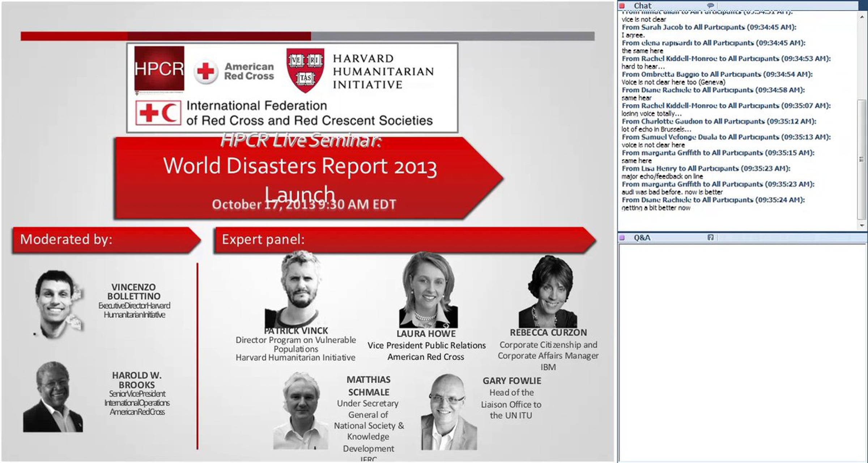
Task: Click the name 'PATRICK VINCK'
Action: 296,331
